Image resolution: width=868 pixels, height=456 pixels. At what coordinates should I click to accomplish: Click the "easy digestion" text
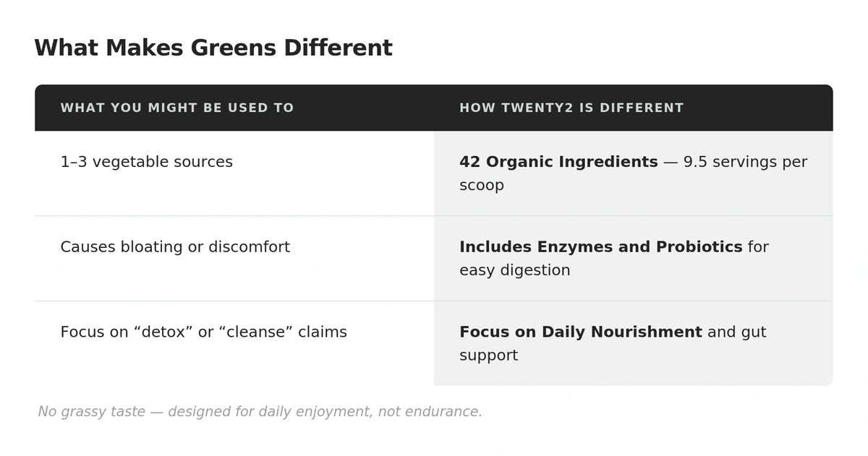(x=514, y=270)
